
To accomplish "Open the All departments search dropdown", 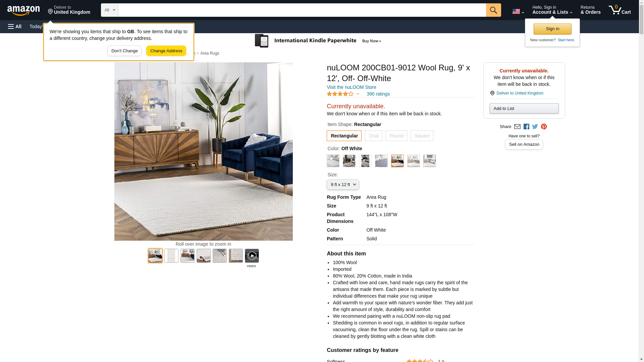I will point(109,10).
